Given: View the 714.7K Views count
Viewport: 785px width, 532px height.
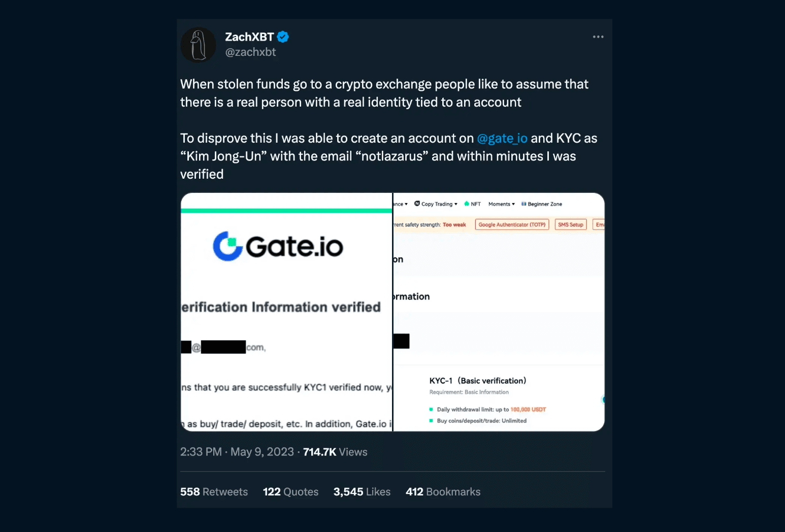Looking at the screenshot, I should coord(335,452).
